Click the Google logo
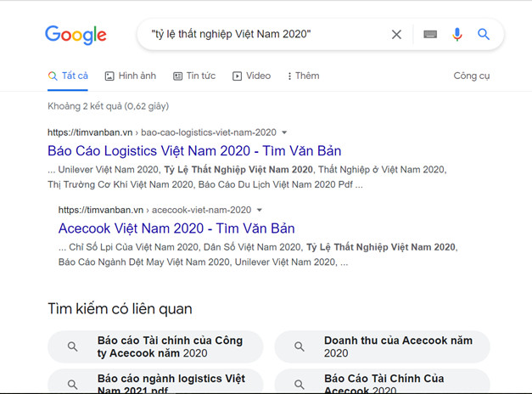Image resolution: width=532 pixels, height=394 pixels. pyautogui.click(x=76, y=35)
